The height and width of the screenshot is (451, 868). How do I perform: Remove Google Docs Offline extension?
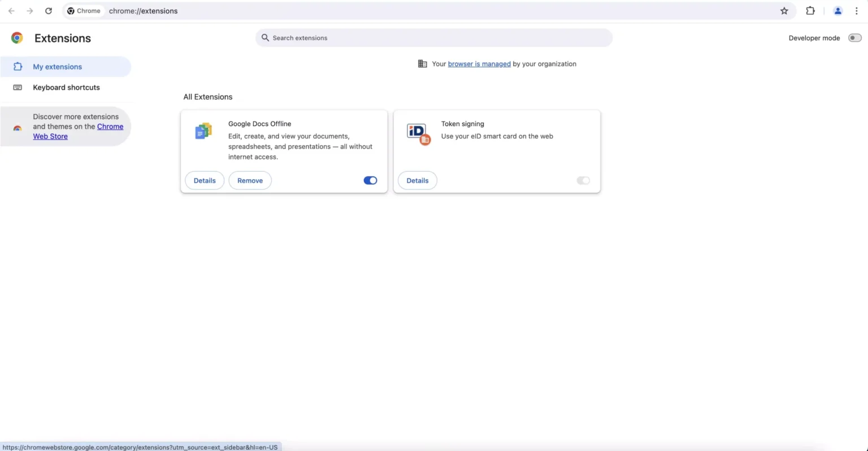(250, 180)
